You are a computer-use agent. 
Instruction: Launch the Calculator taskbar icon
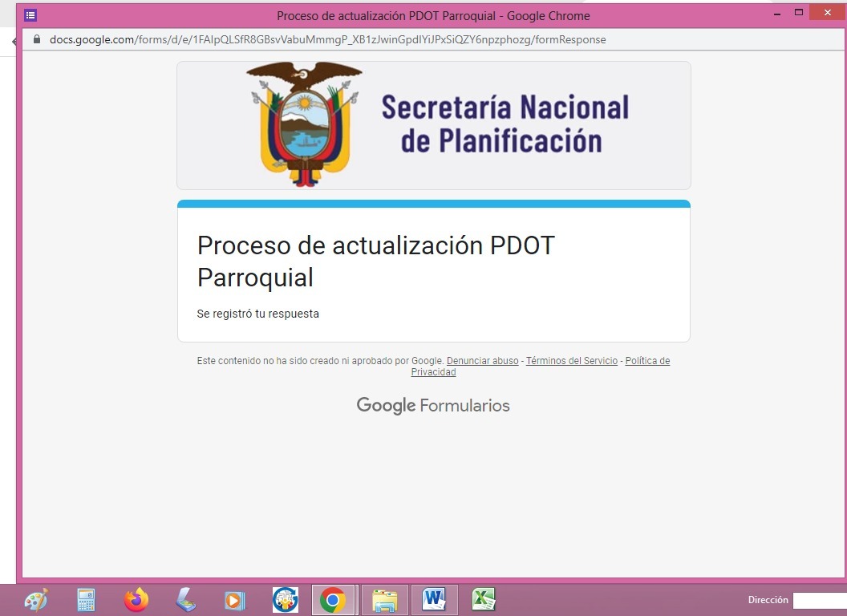86,599
